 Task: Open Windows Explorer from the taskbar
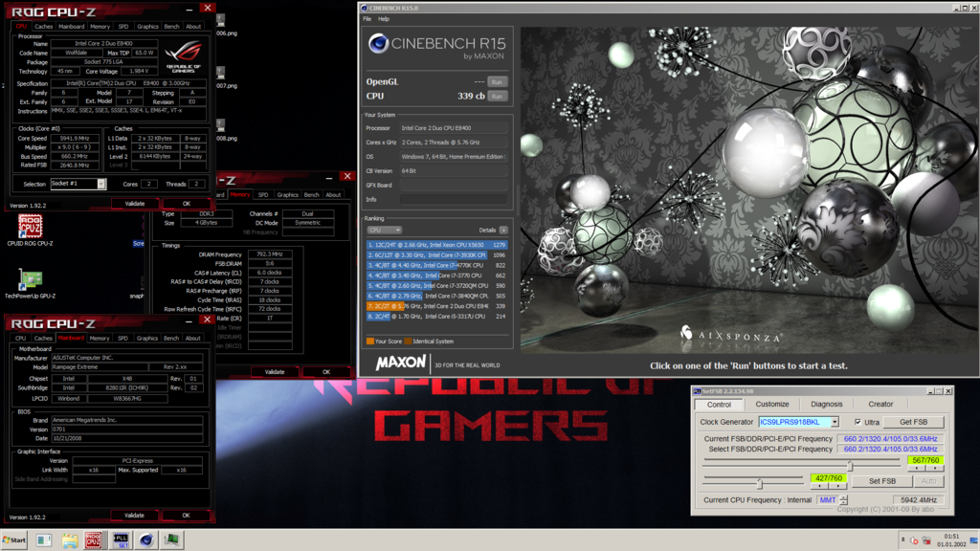click(69, 540)
